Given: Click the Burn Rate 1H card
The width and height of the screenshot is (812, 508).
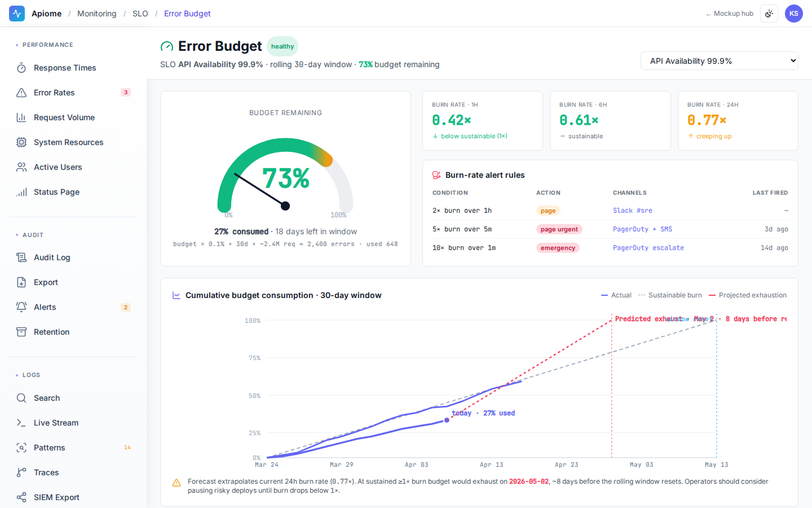Looking at the screenshot, I should (483, 121).
